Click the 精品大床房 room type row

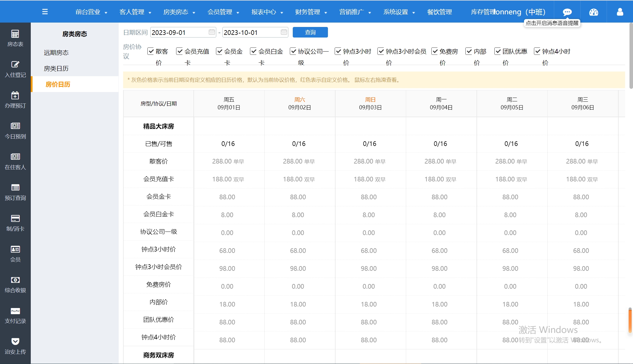click(159, 126)
